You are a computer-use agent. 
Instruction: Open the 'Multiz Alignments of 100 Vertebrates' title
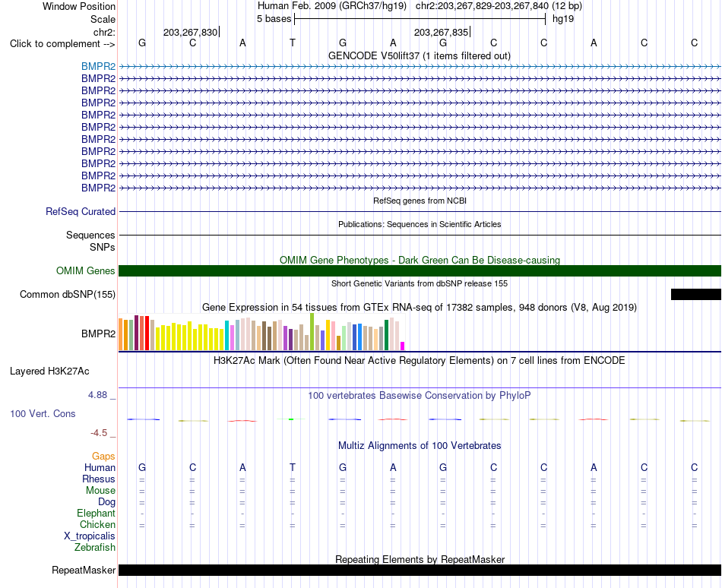420,445
